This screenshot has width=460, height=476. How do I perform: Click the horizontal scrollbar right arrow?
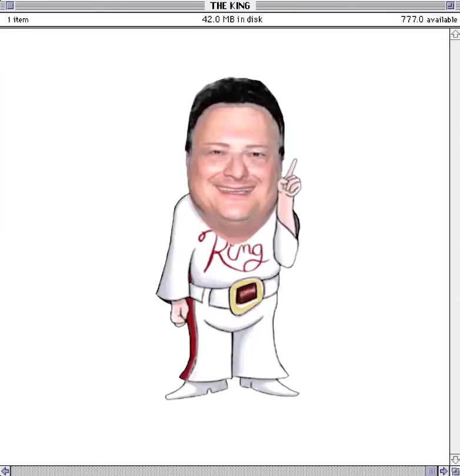pos(444,471)
